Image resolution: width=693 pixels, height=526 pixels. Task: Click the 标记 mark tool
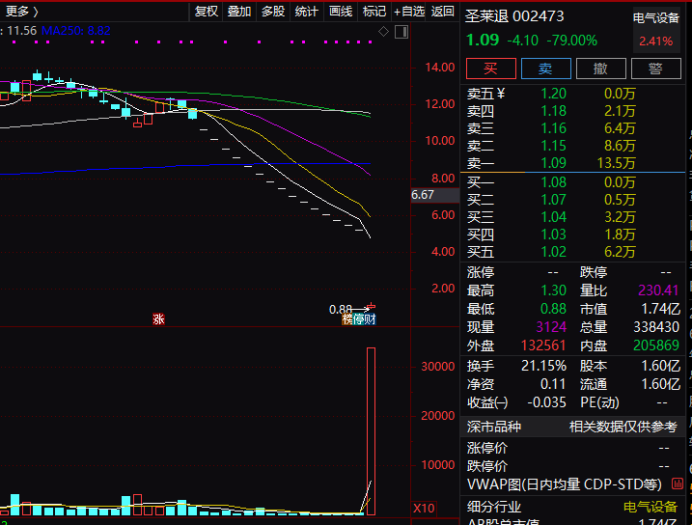point(374,11)
